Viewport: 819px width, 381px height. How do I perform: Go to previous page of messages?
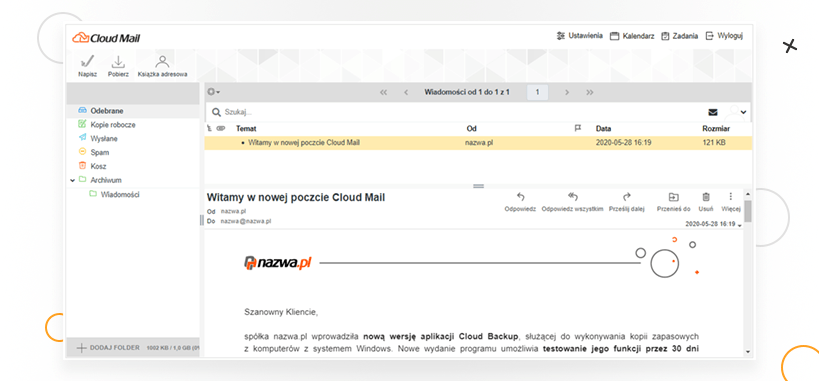(406, 93)
